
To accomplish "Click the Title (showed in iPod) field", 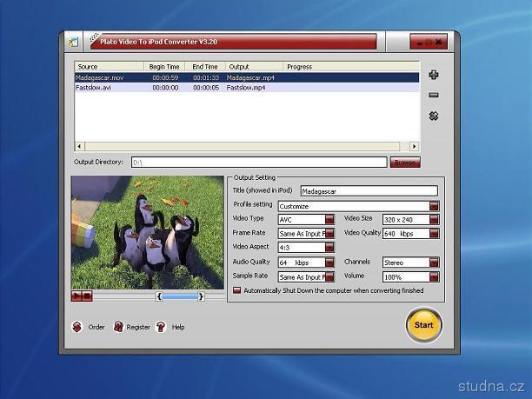I will 369,191.
